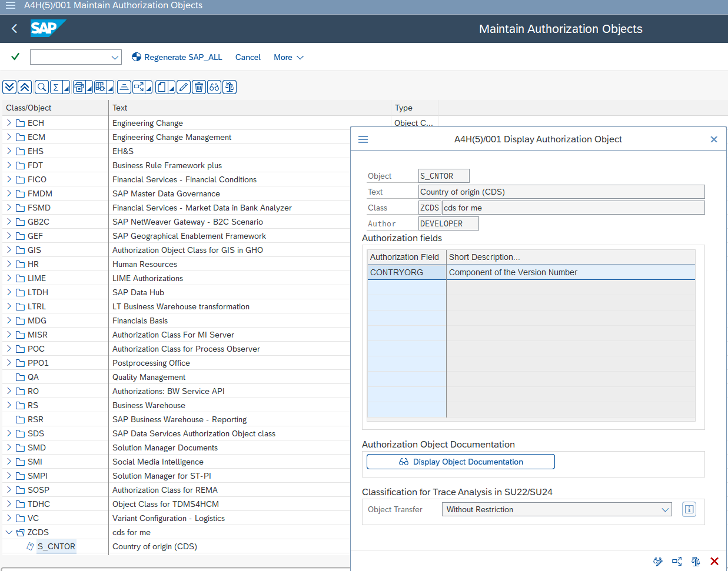Screen dimensions: 728x571
Task: Click the info icon beside Object Transfer
Action: (x=689, y=509)
